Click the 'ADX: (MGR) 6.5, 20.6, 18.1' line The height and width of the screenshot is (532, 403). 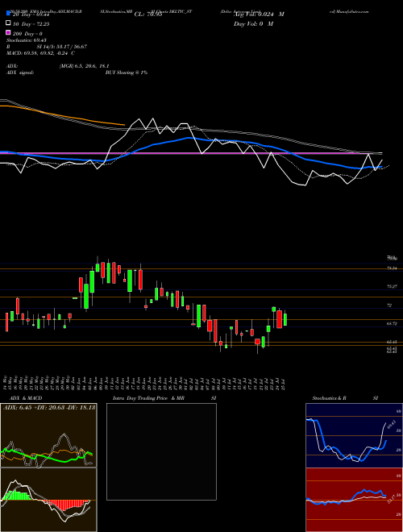58,66
